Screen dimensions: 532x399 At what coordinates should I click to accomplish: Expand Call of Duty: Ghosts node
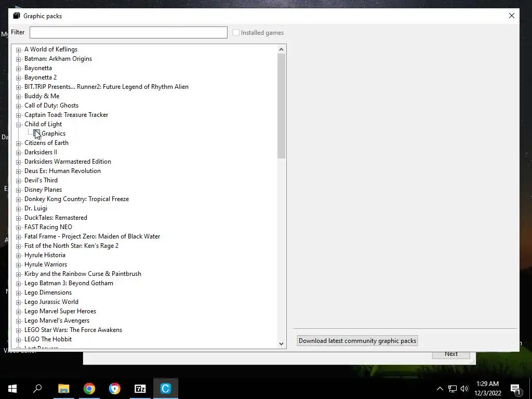point(18,106)
